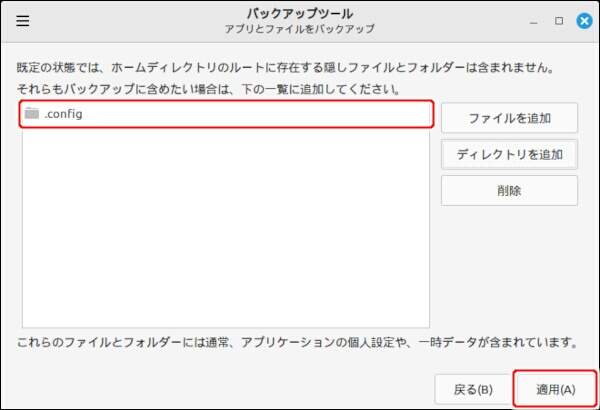Click the .config folder icon
This screenshot has height=410, width=600.
32,113
